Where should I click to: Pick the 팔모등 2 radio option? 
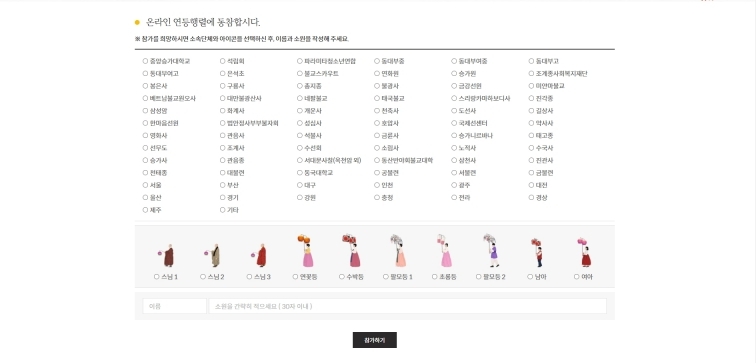click(x=479, y=277)
